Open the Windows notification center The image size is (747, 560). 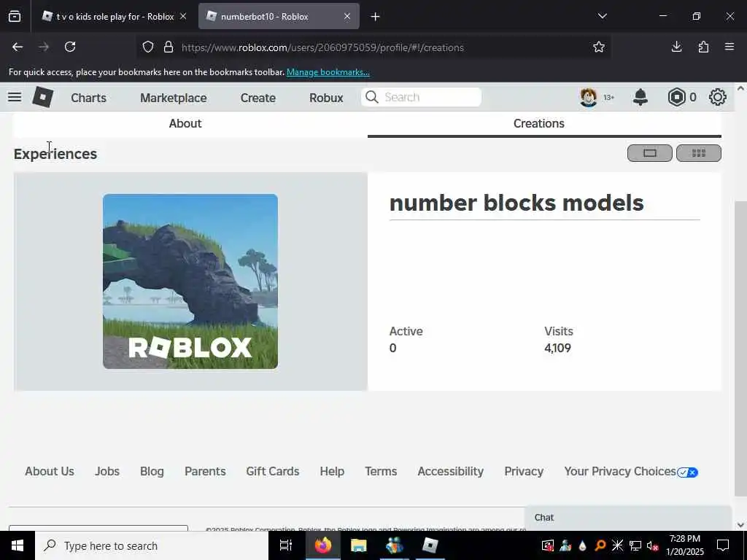click(723, 545)
